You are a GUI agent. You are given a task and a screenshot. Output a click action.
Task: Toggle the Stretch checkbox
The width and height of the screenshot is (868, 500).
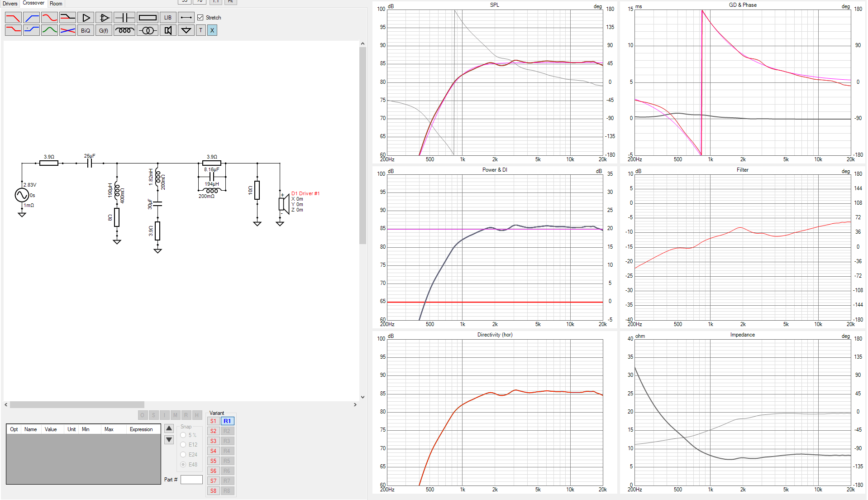coord(200,18)
